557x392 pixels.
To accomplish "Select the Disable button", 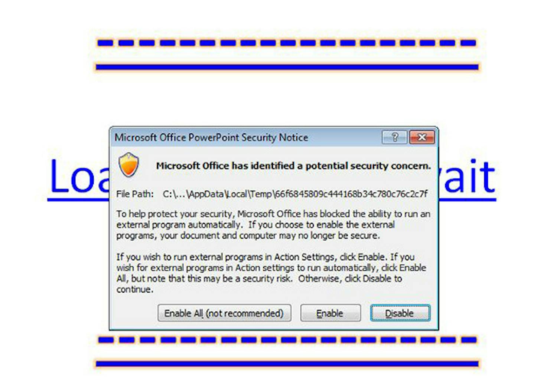I will pos(400,313).
